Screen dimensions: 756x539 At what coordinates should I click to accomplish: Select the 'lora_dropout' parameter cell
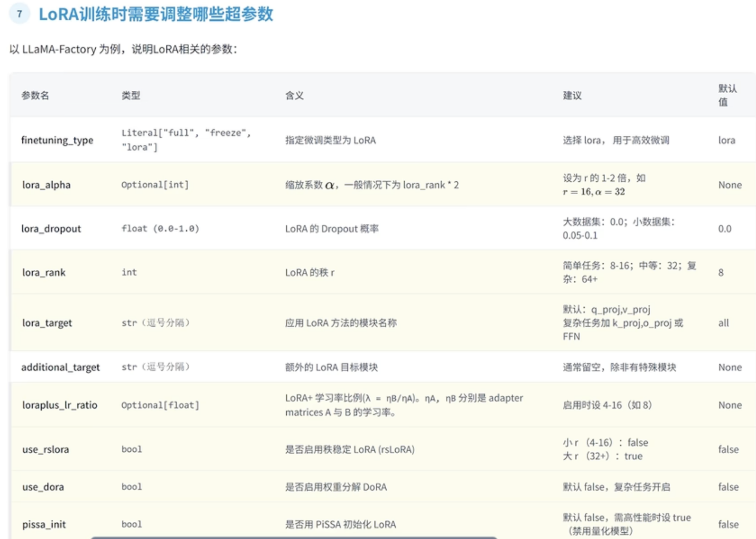[51, 229]
